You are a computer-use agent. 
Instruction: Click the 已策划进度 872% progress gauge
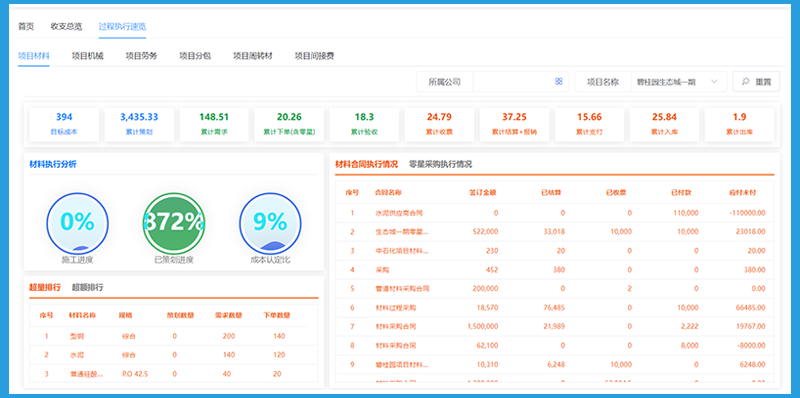[174, 223]
